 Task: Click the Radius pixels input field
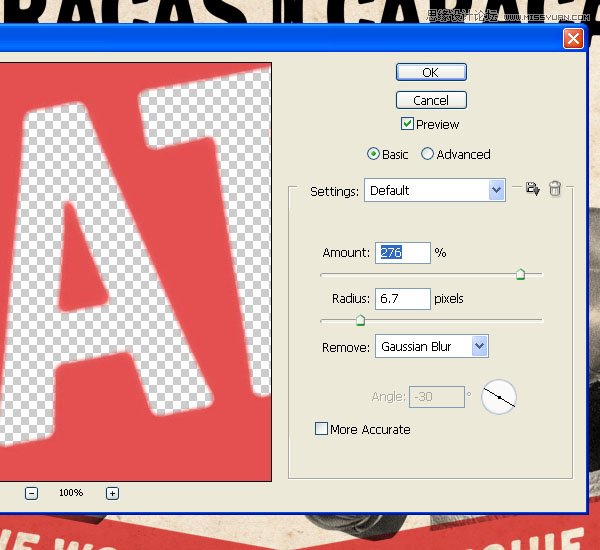[x=403, y=299]
